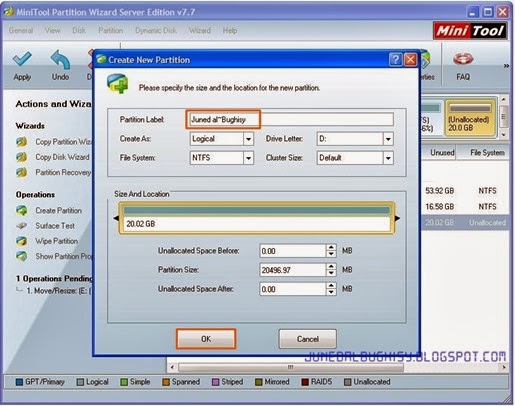Open the Wizard menu
Image resolution: width=515 pixels, height=406 pixels.
(200, 31)
